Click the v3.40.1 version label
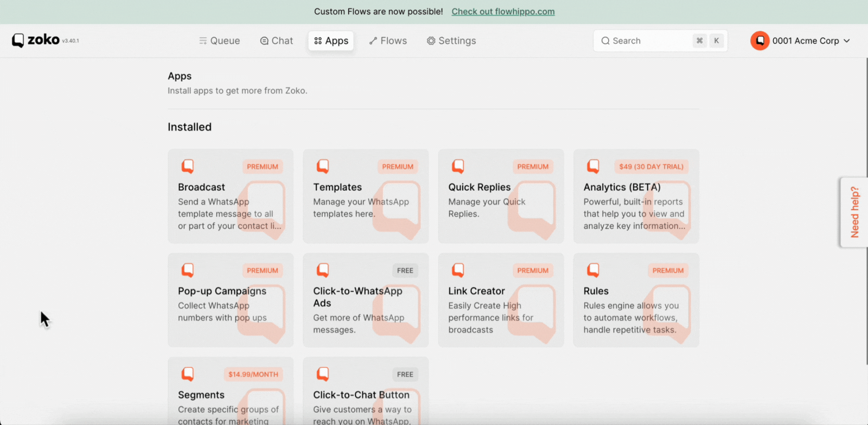This screenshot has height=425, width=868. (x=70, y=41)
